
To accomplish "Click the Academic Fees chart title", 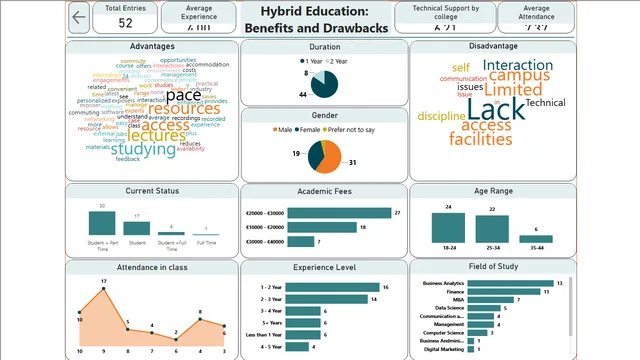I will tap(324, 191).
